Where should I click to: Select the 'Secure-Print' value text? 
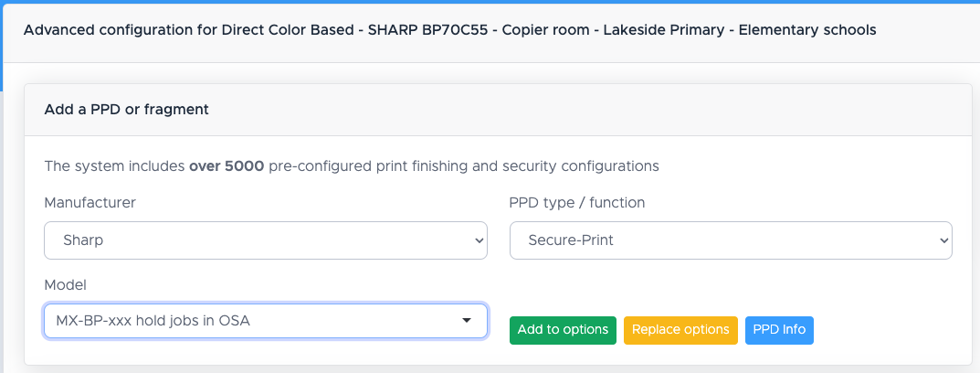[x=571, y=240]
